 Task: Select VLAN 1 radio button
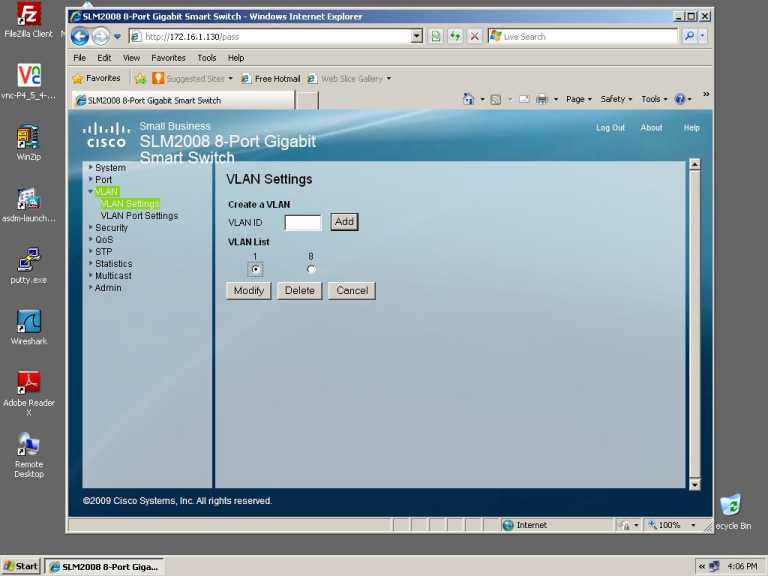(x=255, y=269)
